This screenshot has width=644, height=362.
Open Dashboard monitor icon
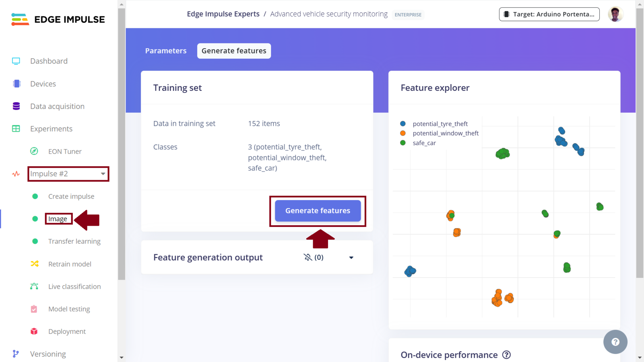(16, 61)
